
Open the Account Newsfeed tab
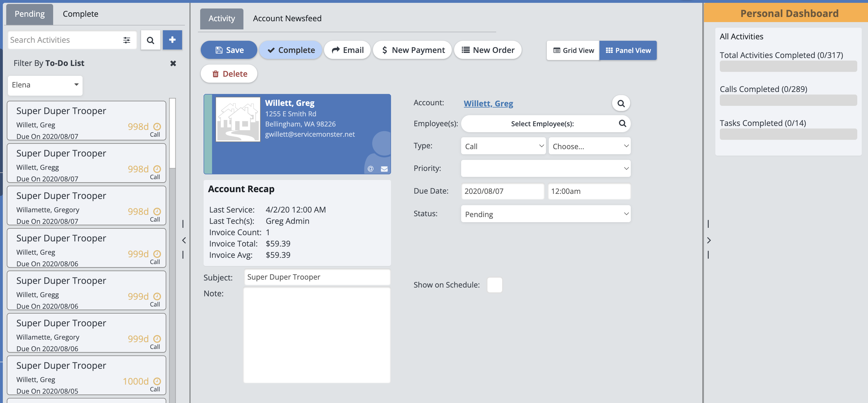pos(287,19)
